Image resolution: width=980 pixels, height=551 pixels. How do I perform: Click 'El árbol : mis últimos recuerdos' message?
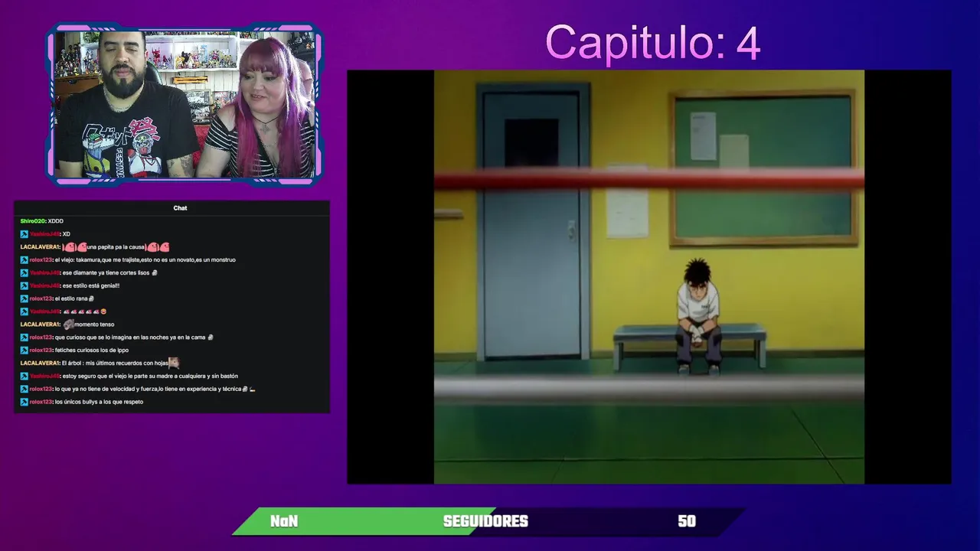[115, 363]
